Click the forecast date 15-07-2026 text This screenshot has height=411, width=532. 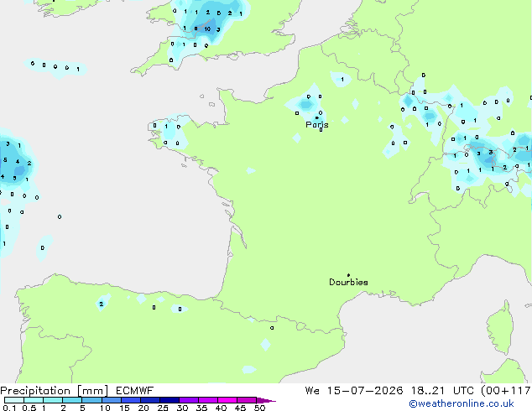[x=365, y=391]
